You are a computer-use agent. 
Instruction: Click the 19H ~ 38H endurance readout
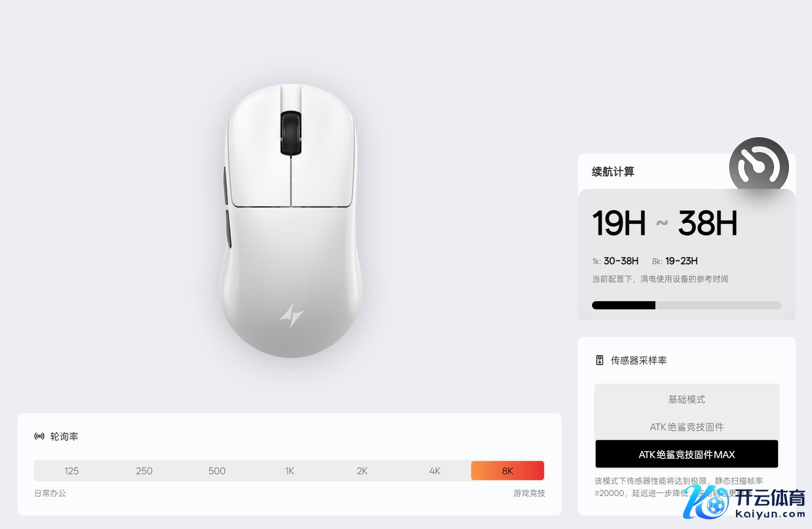(664, 223)
